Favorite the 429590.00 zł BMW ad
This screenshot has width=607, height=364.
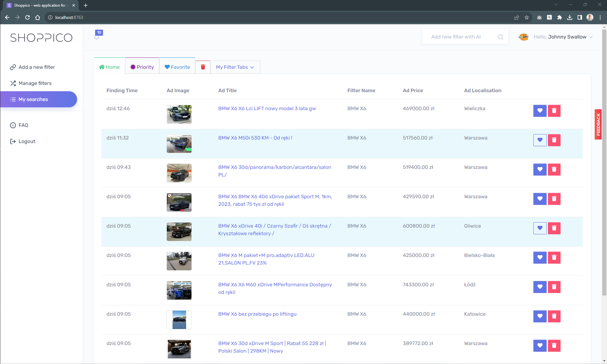pos(540,199)
